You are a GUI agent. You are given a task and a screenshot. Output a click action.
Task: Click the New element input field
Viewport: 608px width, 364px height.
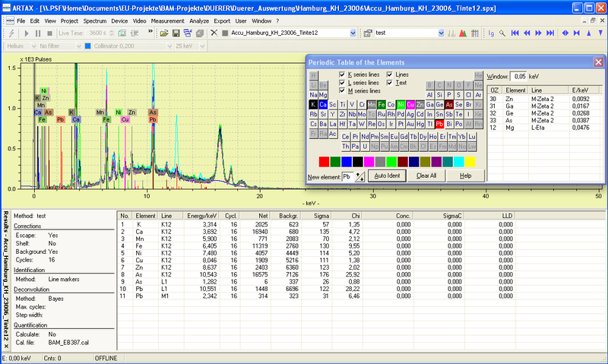(348, 177)
